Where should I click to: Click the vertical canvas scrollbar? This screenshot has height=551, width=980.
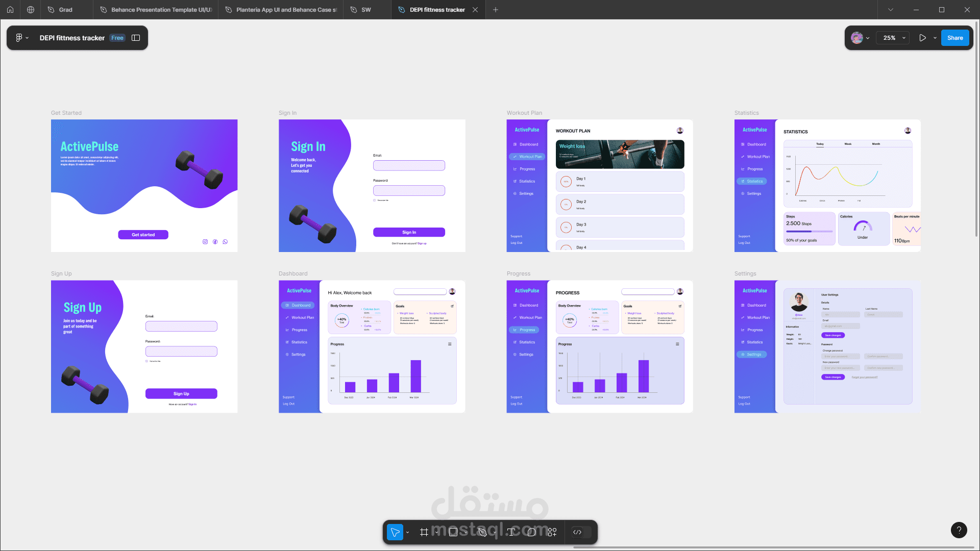[x=976, y=129]
